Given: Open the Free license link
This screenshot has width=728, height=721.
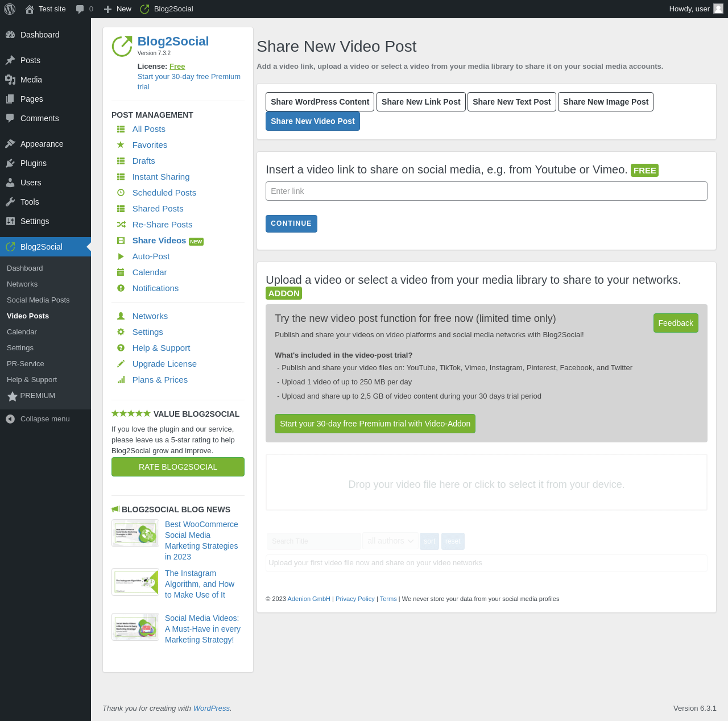Looking at the screenshot, I should click(x=177, y=67).
